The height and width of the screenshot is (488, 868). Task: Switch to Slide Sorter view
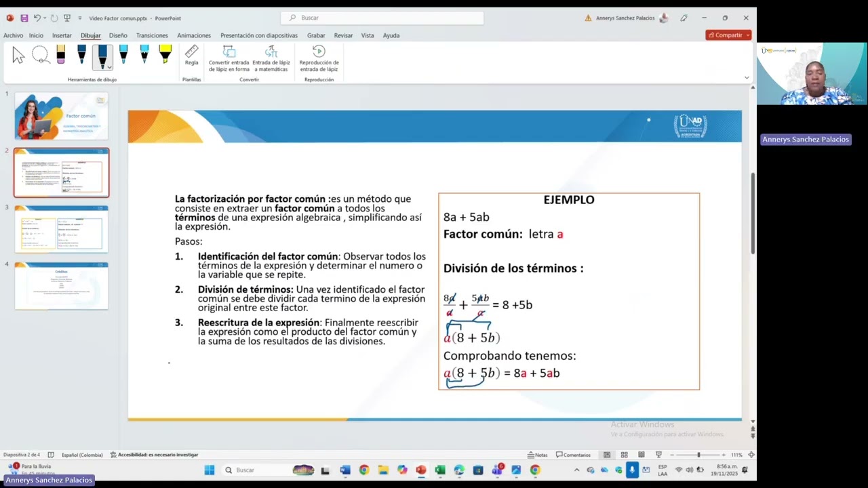point(624,455)
